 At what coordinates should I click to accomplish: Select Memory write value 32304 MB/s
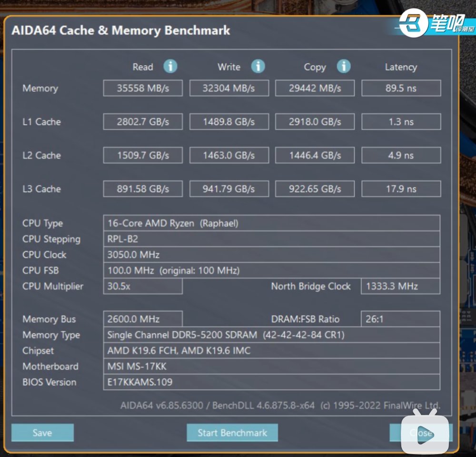(229, 88)
